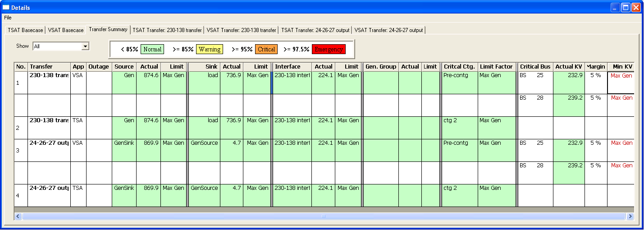
Task: Click the orange Critical legend swatch
Action: (266, 49)
